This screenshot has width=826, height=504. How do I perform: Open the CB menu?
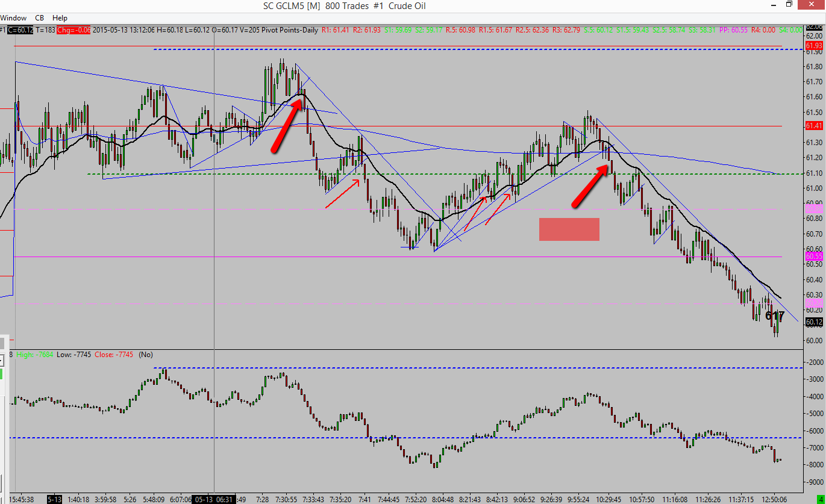40,18
